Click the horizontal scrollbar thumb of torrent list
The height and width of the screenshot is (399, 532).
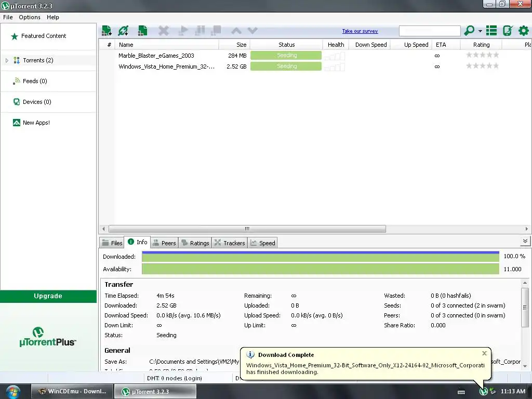point(247,229)
